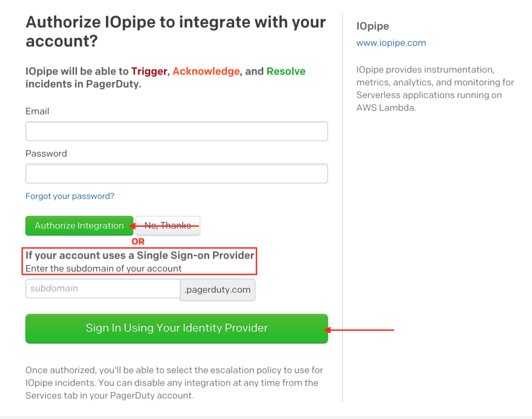
Task: Click the Email input field
Action: (176, 131)
